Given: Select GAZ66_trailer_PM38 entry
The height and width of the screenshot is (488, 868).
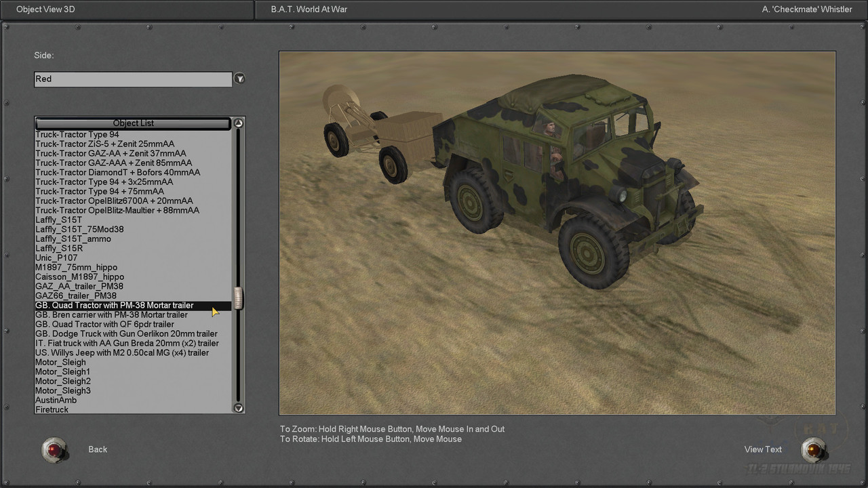Looking at the screenshot, I should point(133,296).
